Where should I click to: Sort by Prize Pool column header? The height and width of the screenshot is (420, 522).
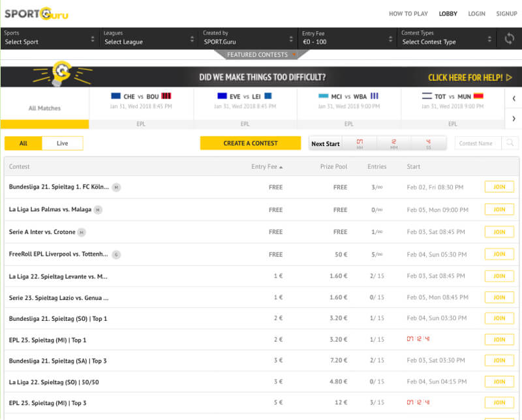pos(333,167)
